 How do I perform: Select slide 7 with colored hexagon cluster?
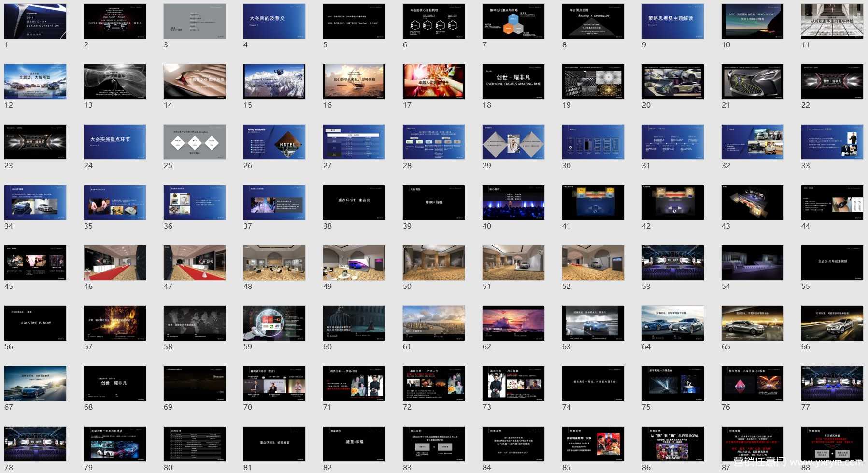point(513,21)
